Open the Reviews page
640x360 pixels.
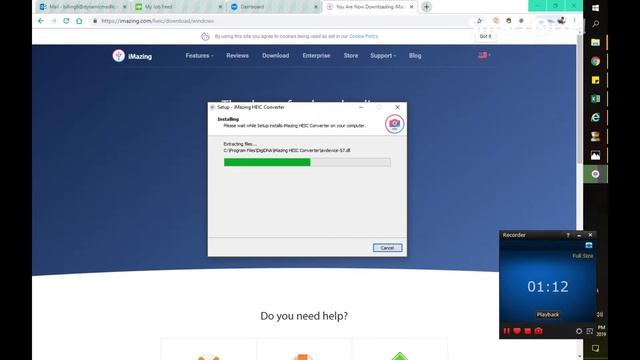pos(237,56)
